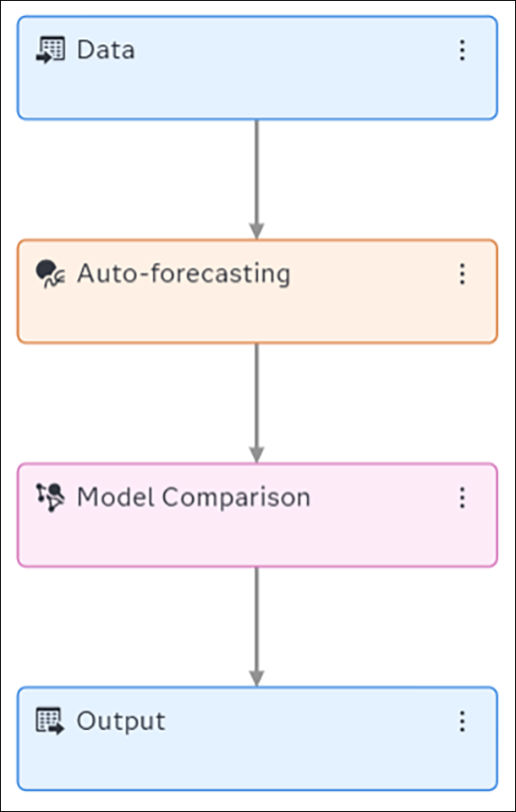Open the Data node three-dot menu

[462, 50]
